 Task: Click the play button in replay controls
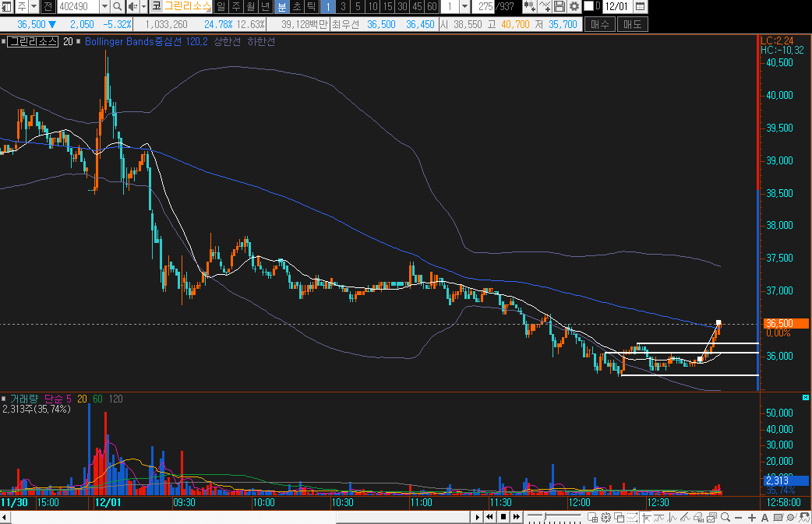point(478,517)
